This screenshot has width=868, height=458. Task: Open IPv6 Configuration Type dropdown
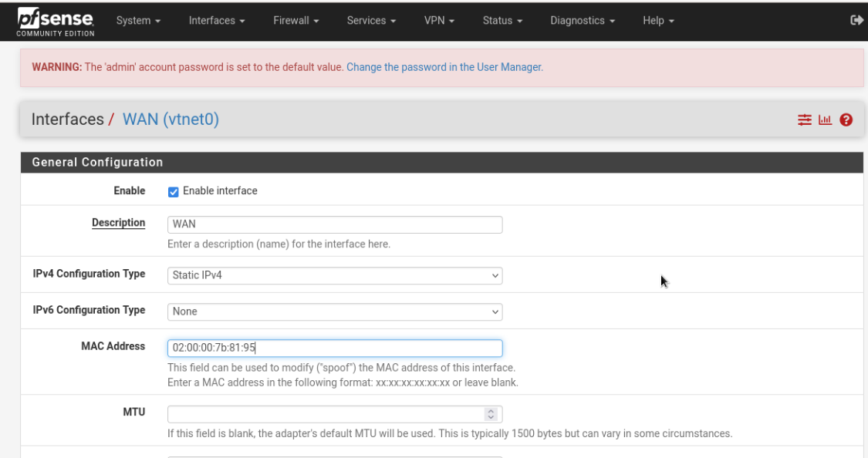pyautogui.click(x=335, y=312)
